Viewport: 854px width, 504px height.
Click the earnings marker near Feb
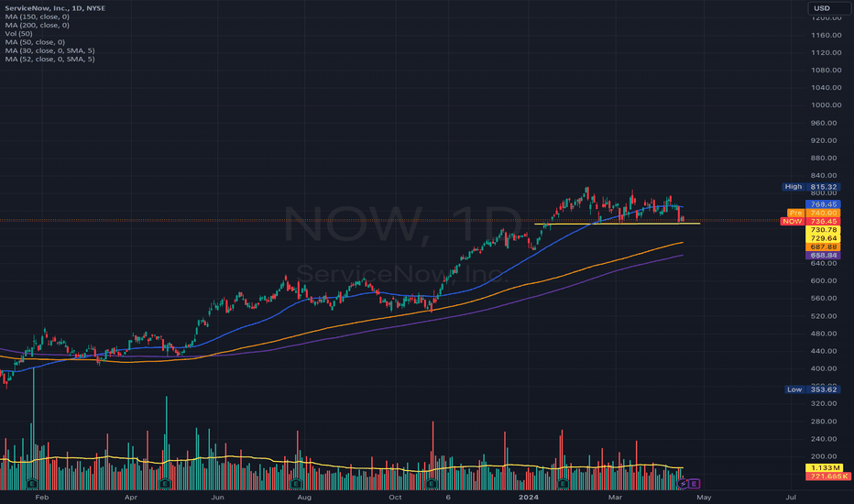31,483
